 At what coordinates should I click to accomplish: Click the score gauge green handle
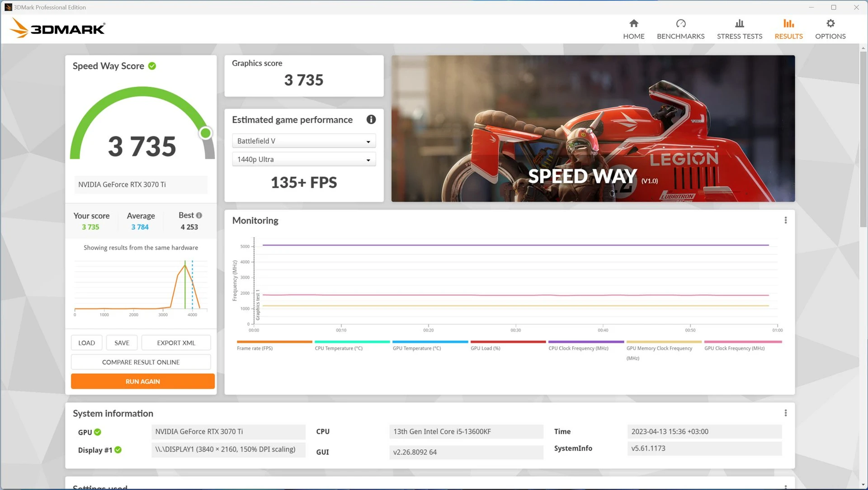click(x=206, y=133)
